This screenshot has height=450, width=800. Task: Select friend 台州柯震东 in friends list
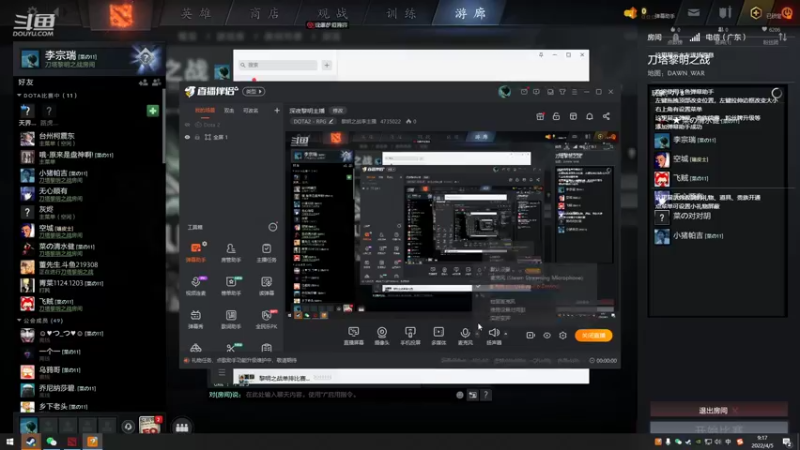pyautogui.click(x=90, y=139)
